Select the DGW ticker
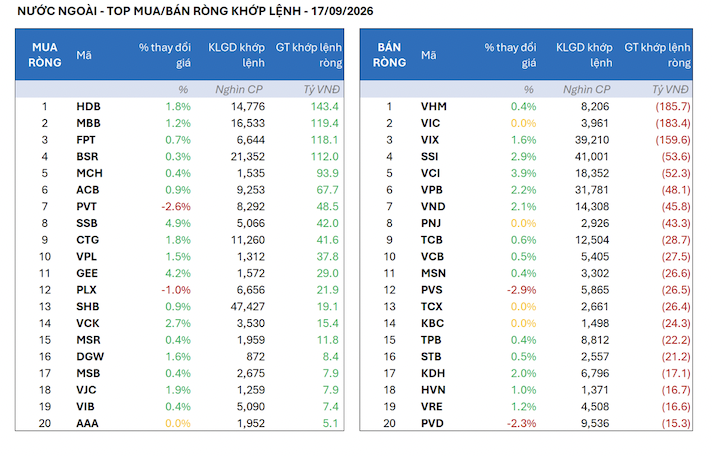Viewport: 712px width, 456px height. 90,357
